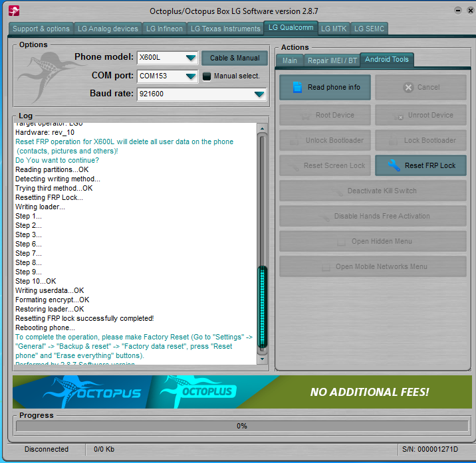The height and width of the screenshot is (463, 476).
Task: Close the Octoplus window
Action: point(470,11)
